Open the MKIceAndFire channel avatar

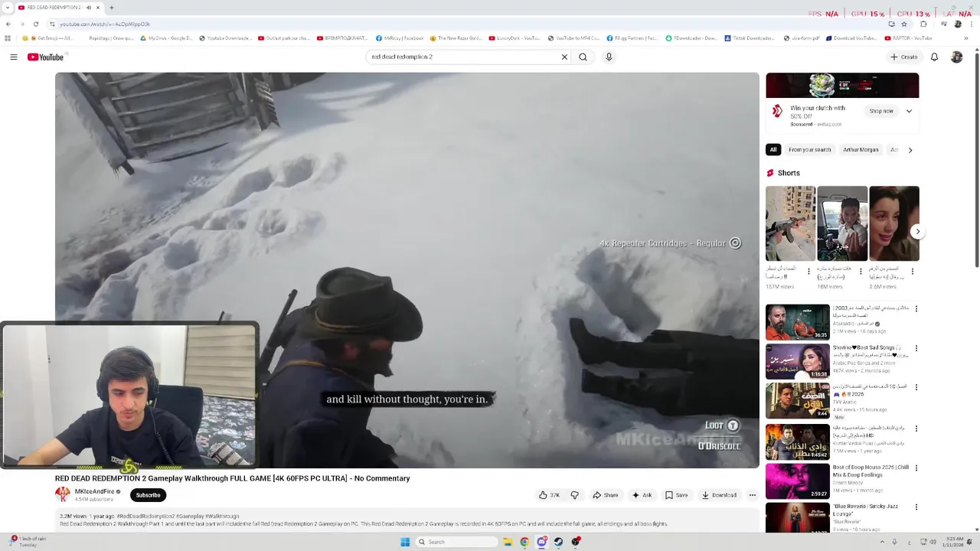[63, 494]
